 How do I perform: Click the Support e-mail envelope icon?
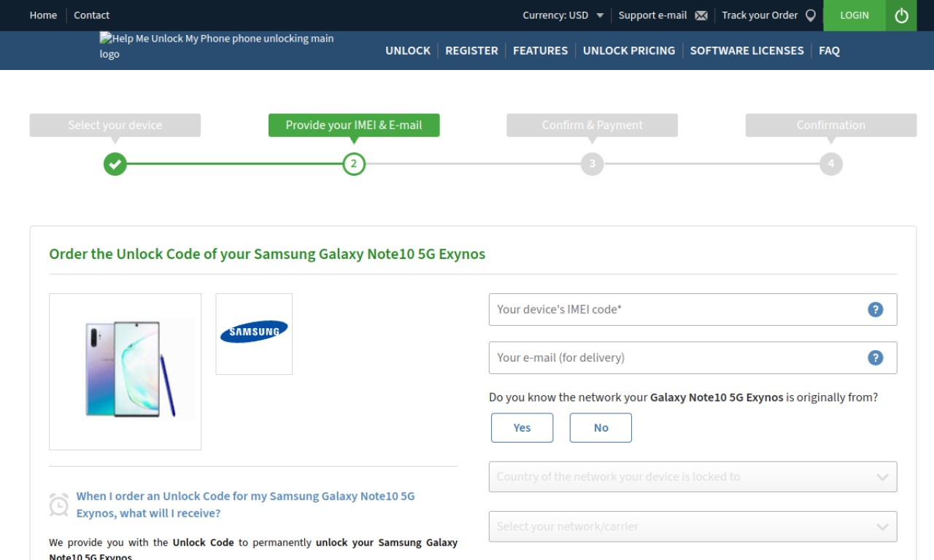tap(701, 15)
